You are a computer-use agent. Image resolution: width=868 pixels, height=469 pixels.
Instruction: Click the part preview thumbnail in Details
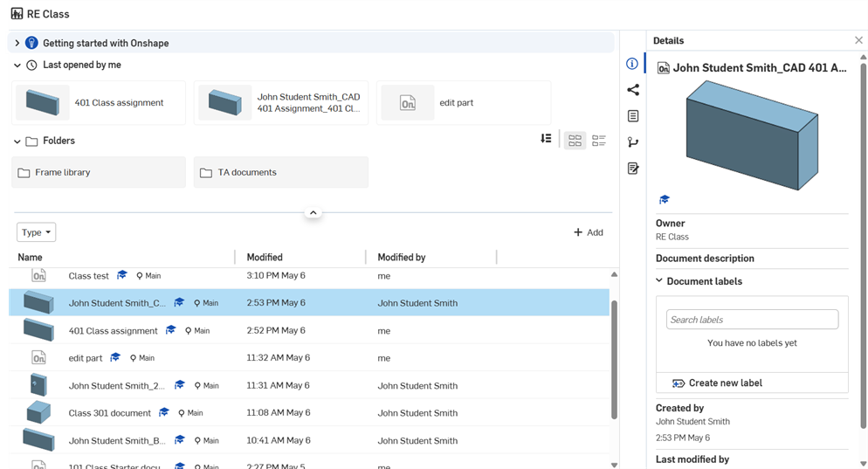click(752, 135)
